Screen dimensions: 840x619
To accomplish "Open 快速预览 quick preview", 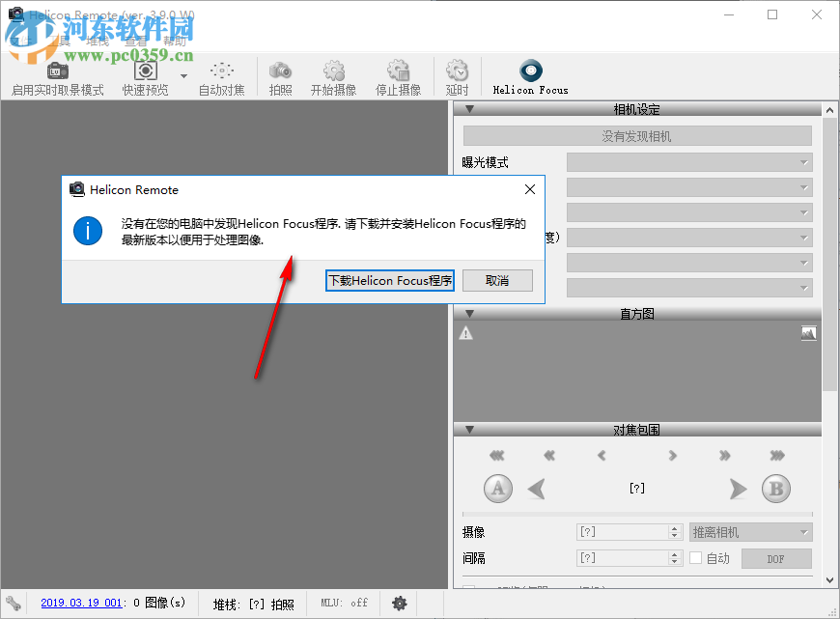I will click(145, 70).
